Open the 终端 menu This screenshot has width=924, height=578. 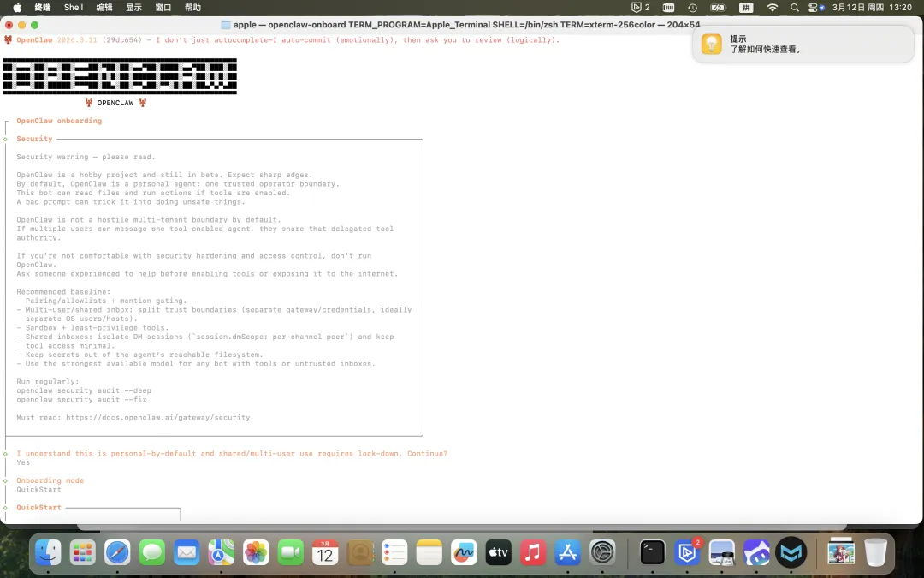coord(43,7)
